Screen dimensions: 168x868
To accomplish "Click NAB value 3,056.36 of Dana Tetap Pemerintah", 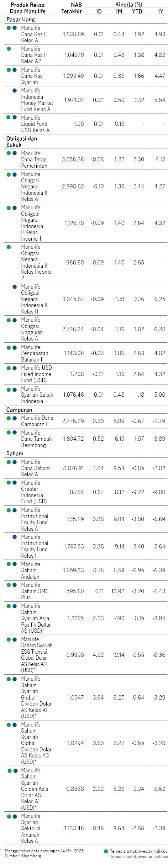I will (73, 159).
